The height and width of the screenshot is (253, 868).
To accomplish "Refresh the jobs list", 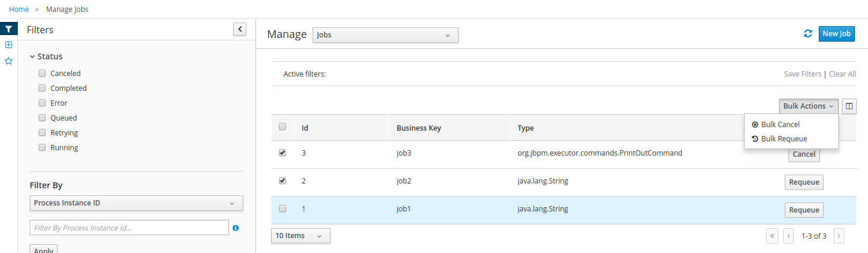I will tap(807, 34).
